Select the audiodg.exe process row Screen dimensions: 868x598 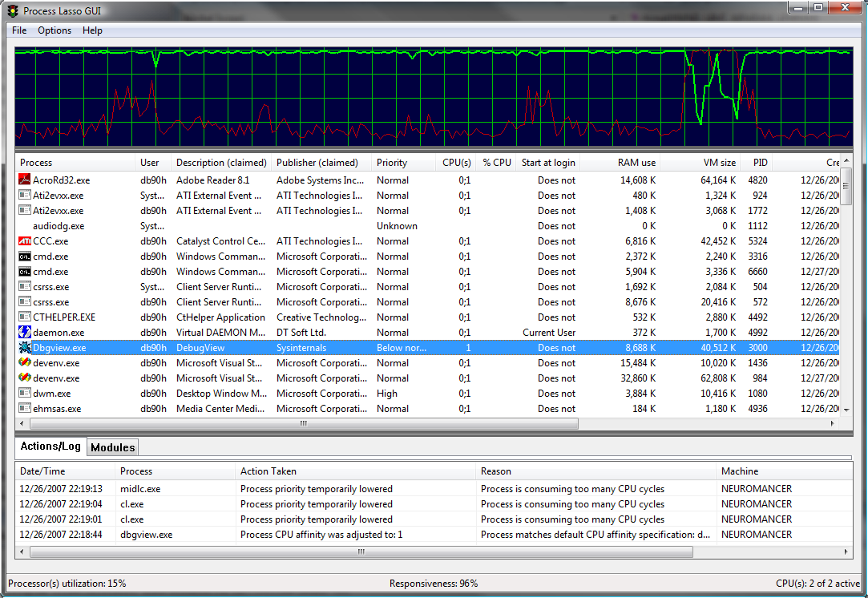coord(427,226)
